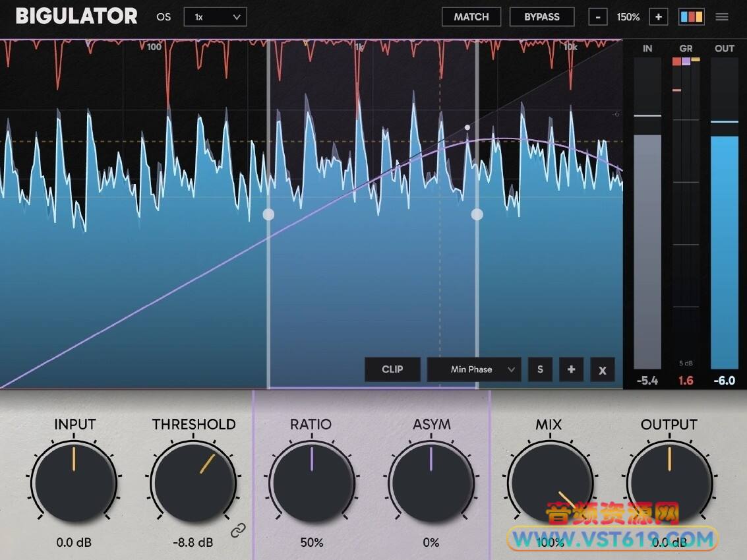Click the MIX knob
Image resolution: width=747 pixels, height=560 pixels.
click(551, 482)
